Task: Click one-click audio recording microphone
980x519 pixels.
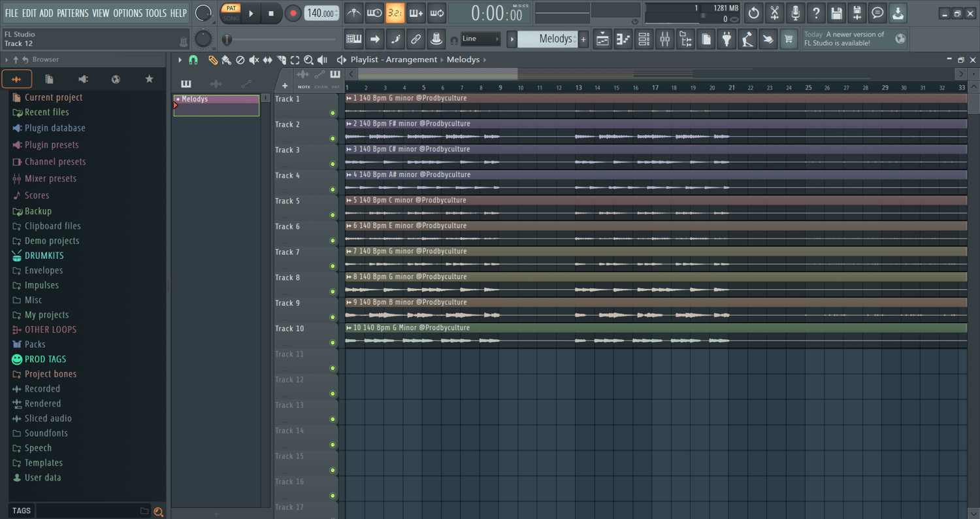Action: [x=795, y=12]
